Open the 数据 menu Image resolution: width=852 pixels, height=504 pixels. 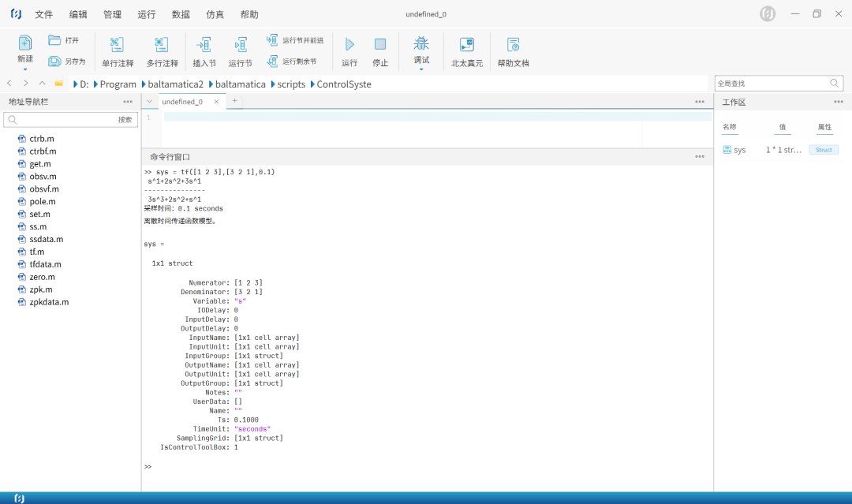coord(181,14)
